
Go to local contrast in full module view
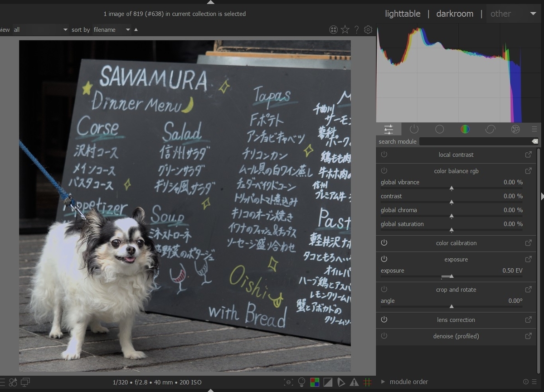coord(528,155)
